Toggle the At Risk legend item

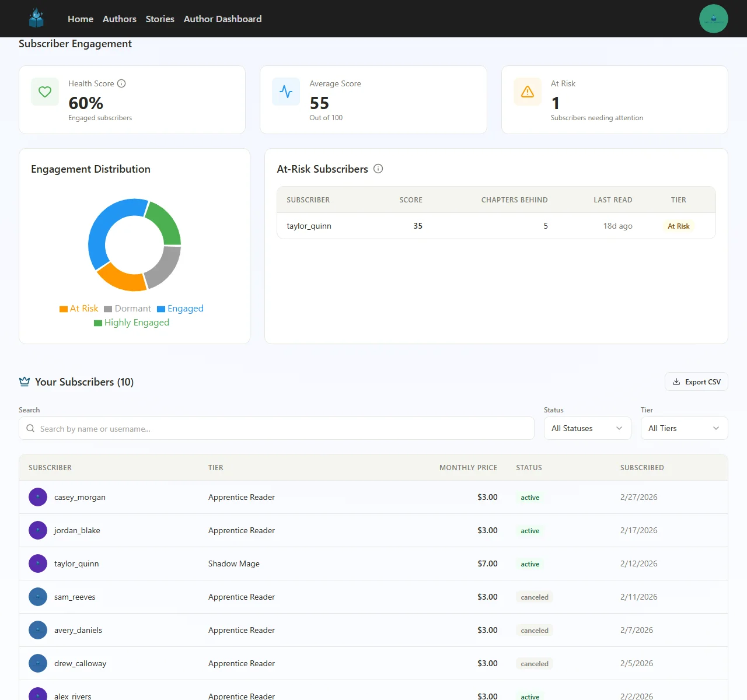tap(78, 308)
